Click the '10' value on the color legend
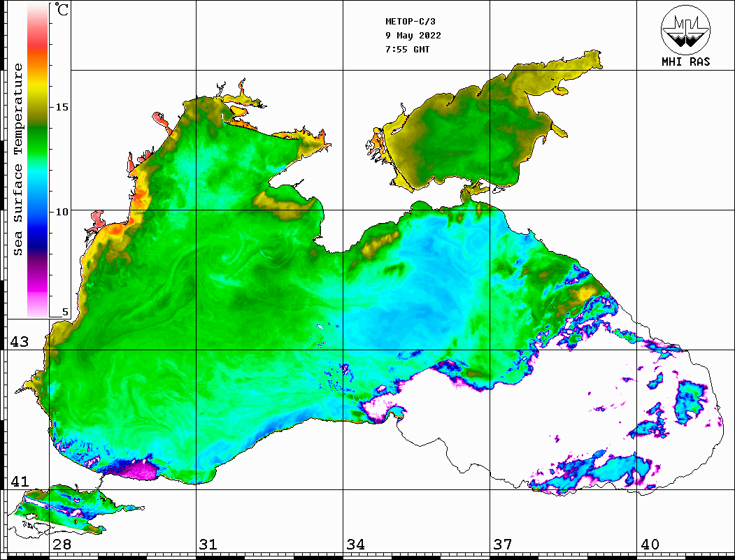Screen dimensions: 735x560 (62, 212)
